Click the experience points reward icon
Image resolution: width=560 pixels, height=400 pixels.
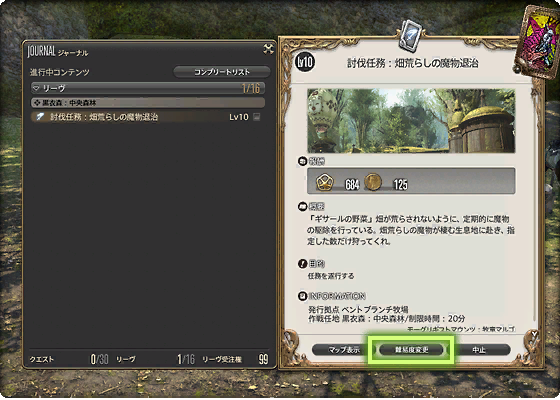pos(325,182)
